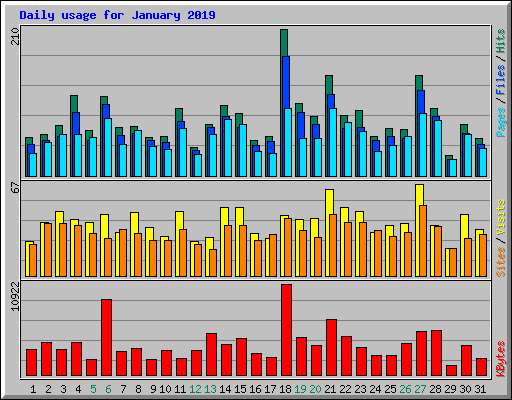Click the orange Sites bar for day 27
512x400 pixels.
(423, 241)
